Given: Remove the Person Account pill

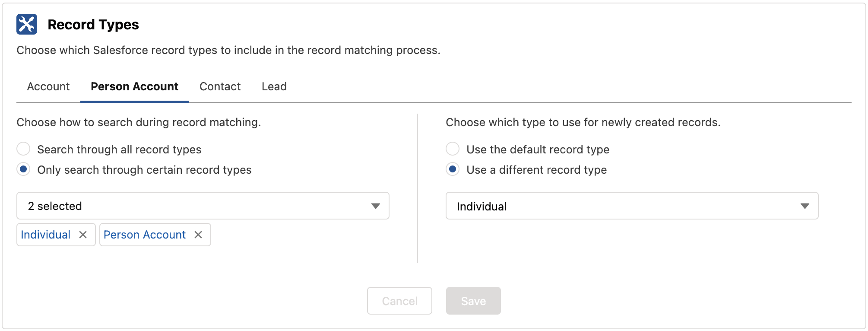Looking at the screenshot, I should [198, 235].
